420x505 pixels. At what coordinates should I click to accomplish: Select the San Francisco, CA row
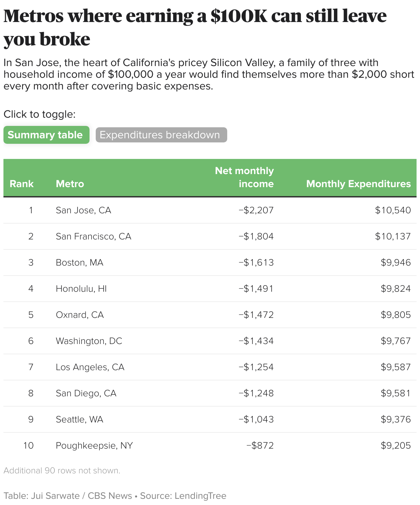[93, 236]
